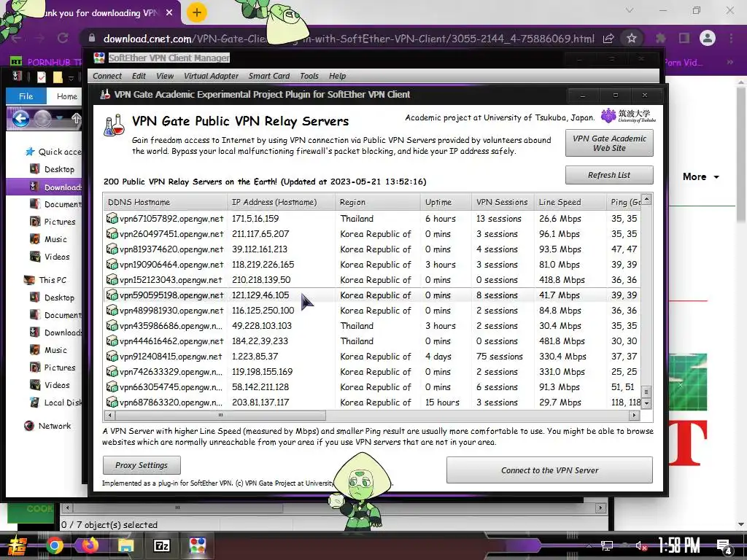
Task: Bookmark page with the star icon in Chrome
Action: coord(631,38)
